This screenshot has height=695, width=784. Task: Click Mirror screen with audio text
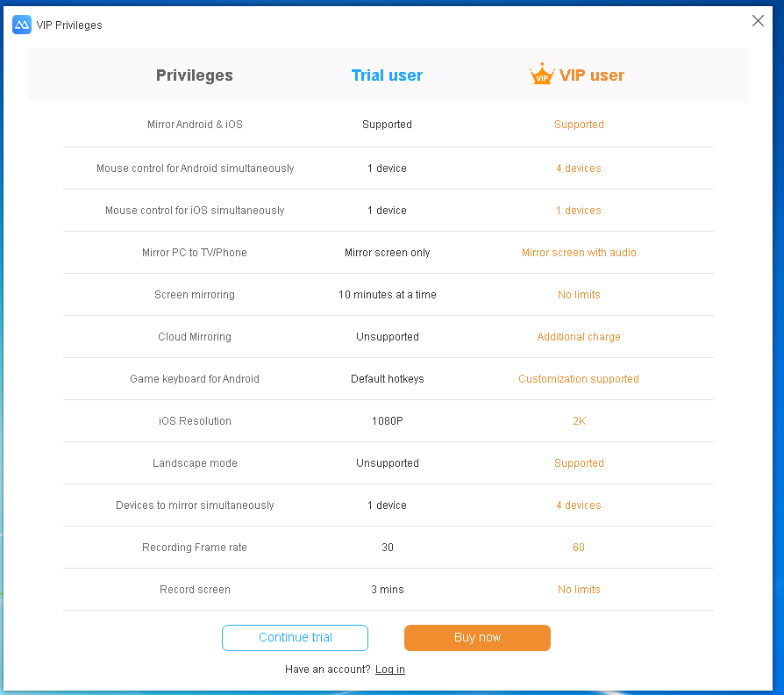tap(579, 252)
